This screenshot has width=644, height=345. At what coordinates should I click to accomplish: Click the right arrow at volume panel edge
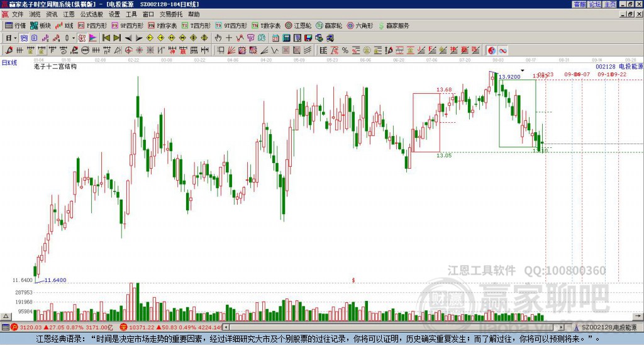coord(638,316)
